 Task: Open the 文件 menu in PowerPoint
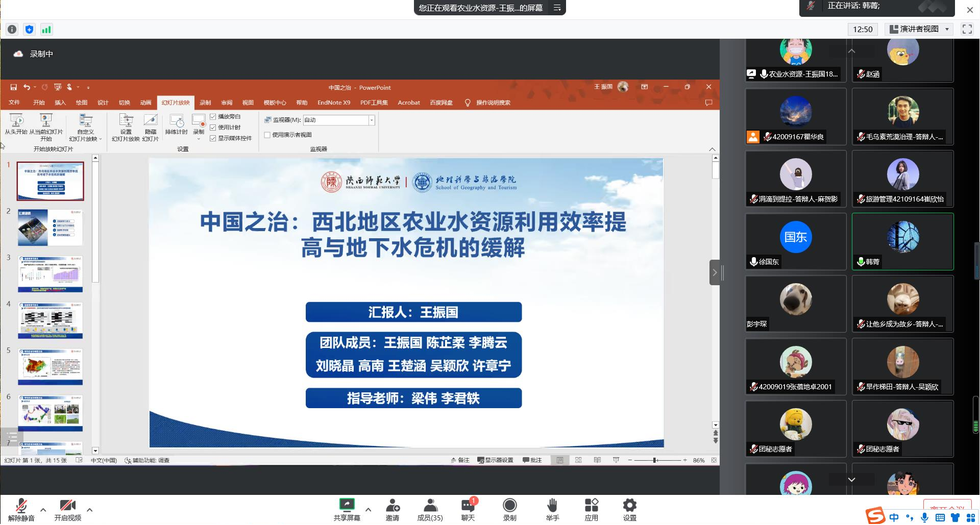(x=14, y=103)
